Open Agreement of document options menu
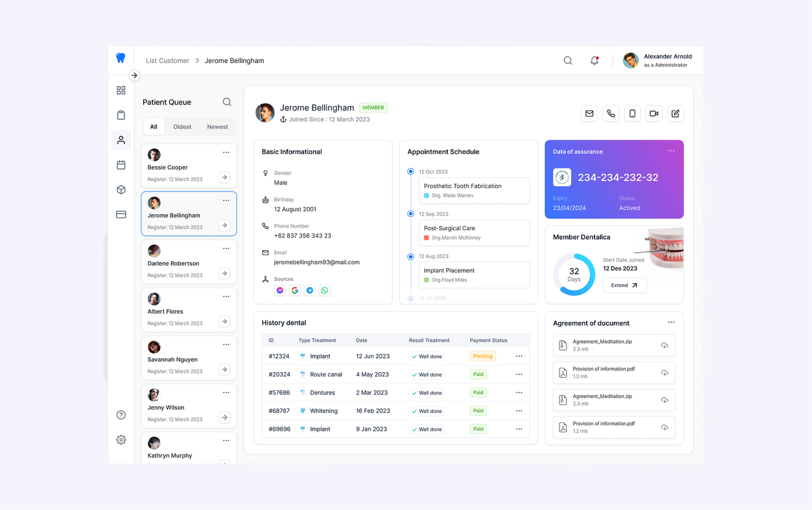 (x=671, y=323)
